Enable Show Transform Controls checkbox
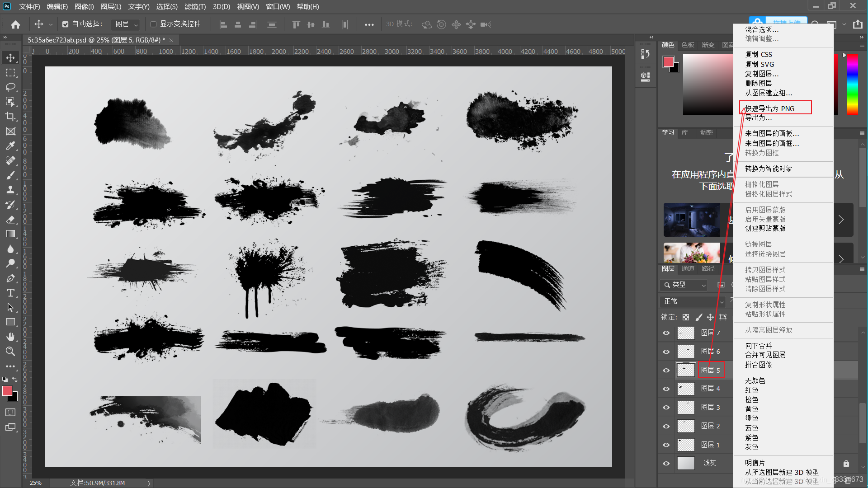 tap(153, 24)
